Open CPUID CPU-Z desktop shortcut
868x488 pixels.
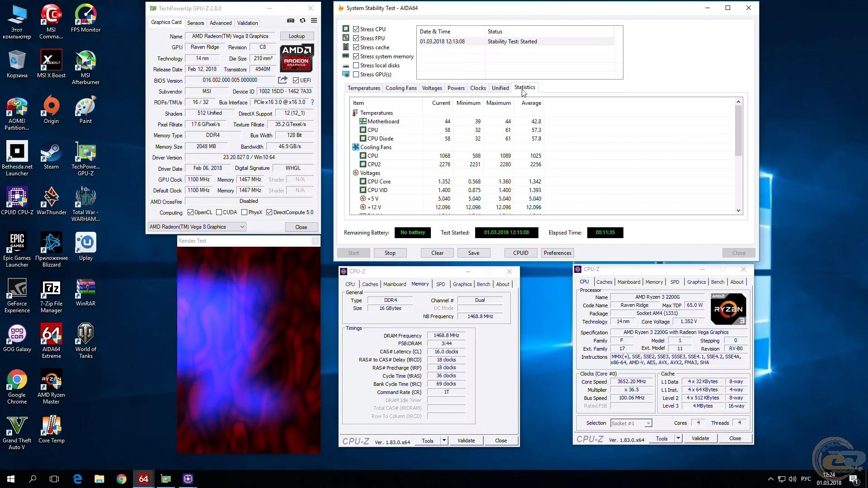pos(17,201)
